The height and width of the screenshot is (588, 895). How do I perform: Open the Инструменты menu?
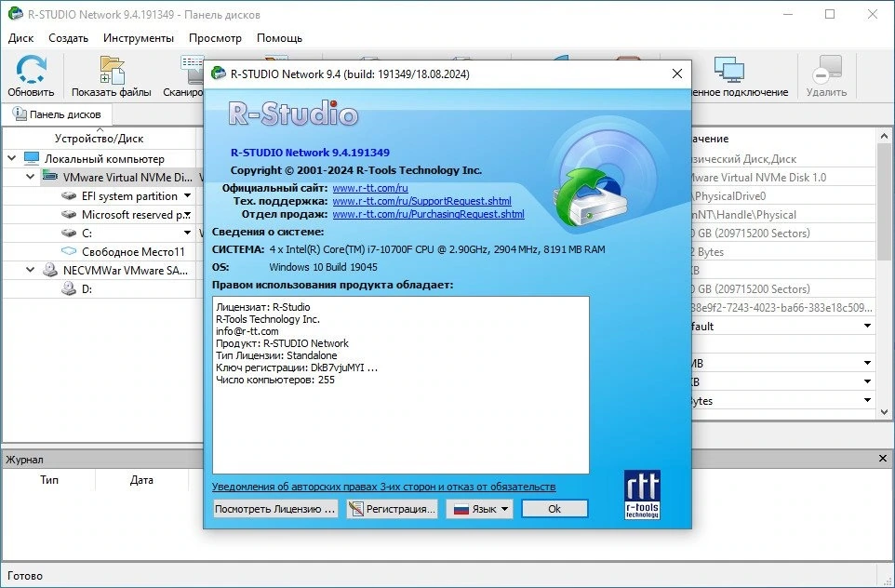tap(139, 38)
